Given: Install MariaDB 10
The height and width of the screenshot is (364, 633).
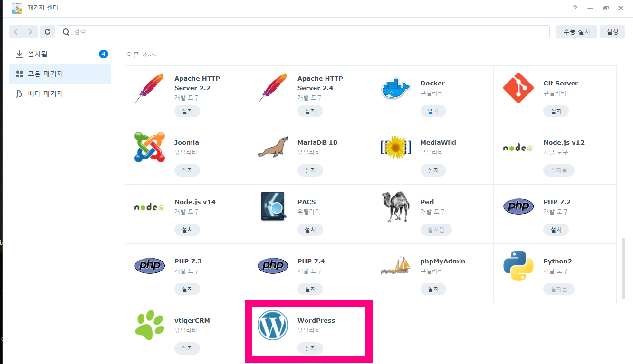Looking at the screenshot, I should point(310,170).
